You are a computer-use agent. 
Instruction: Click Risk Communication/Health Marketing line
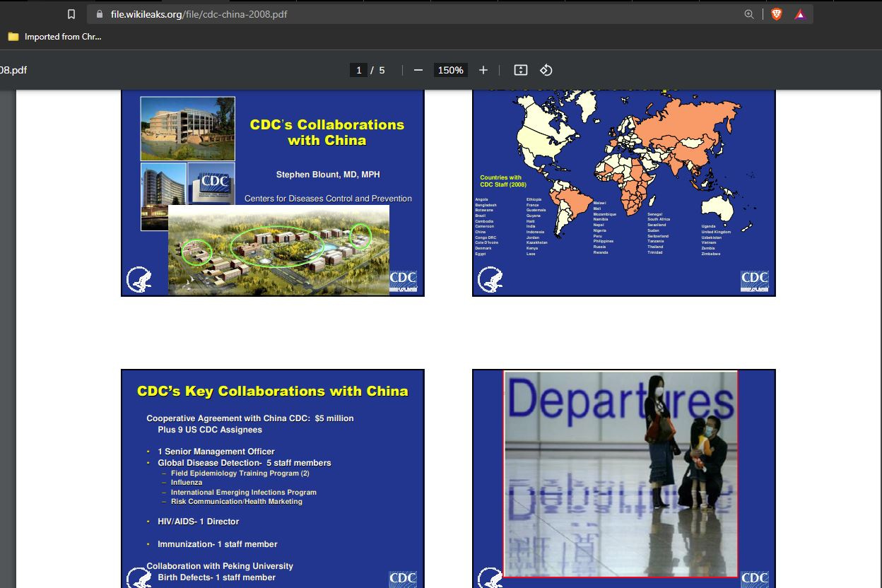[x=237, y=502]
